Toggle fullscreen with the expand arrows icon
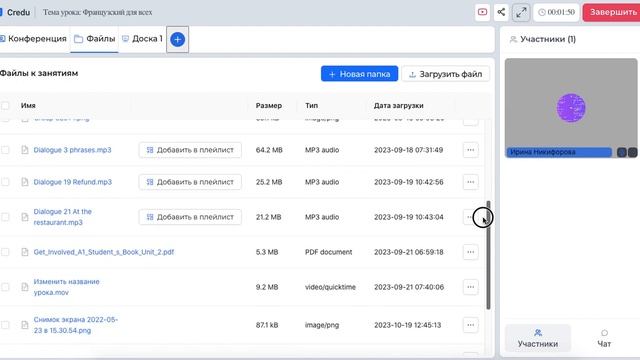This screenshot has height=360, width=640. point(521,12)
